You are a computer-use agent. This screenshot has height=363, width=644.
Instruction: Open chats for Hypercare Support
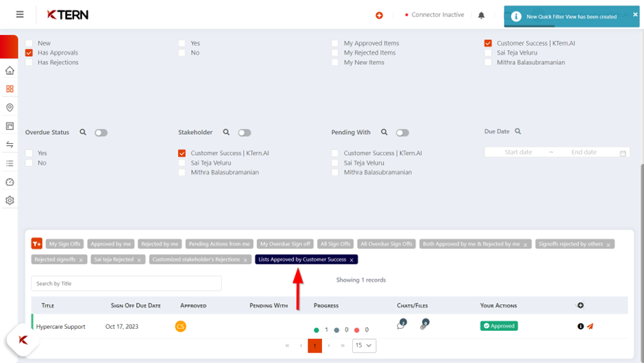[401, 325]
